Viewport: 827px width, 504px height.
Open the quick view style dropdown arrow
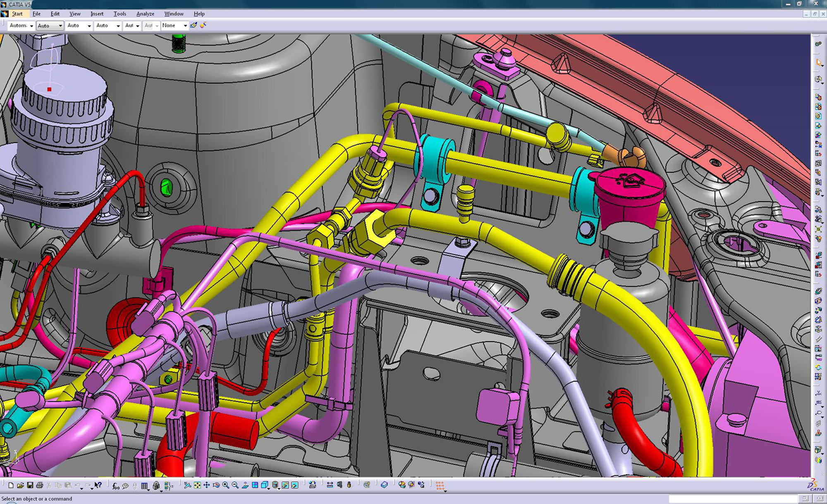point(269,489)
